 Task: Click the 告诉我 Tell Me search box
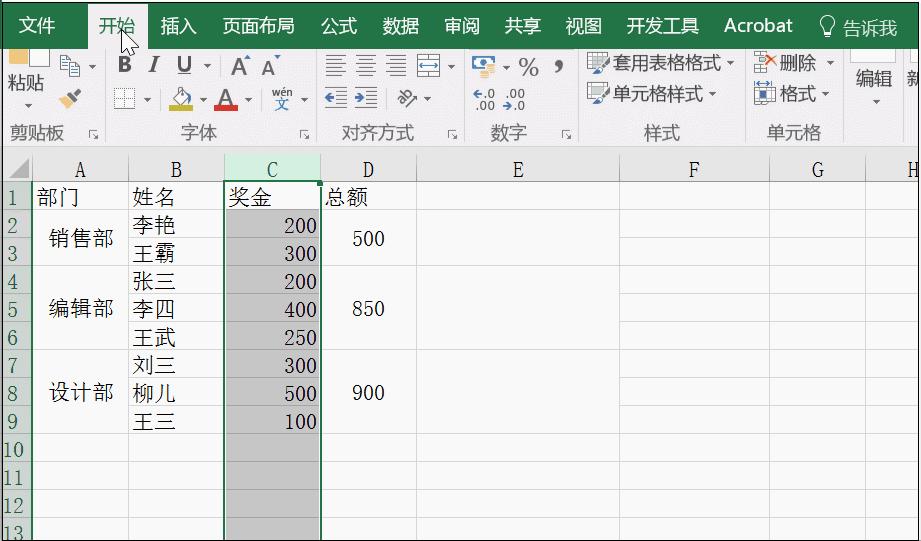pos(858,27)
